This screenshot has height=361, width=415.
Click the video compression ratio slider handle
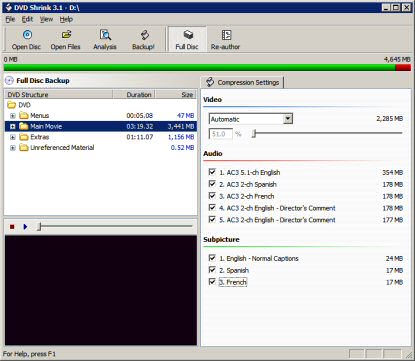[254, 134]
